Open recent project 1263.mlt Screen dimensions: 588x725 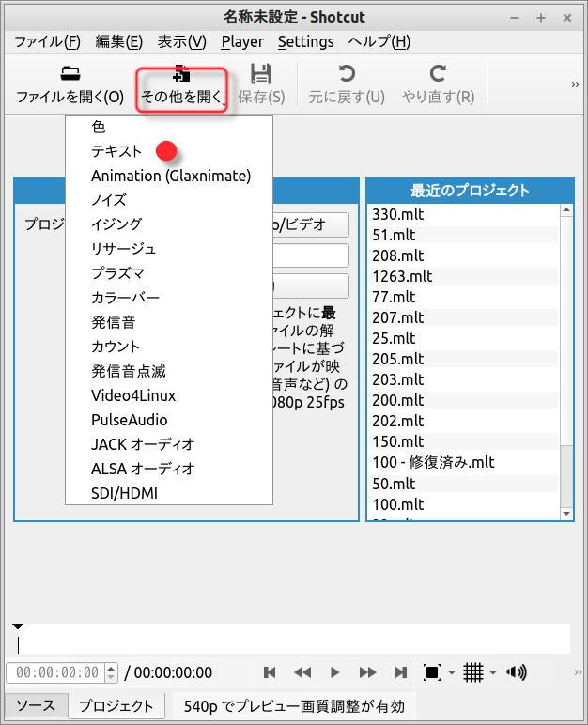(x=401, y=276)
